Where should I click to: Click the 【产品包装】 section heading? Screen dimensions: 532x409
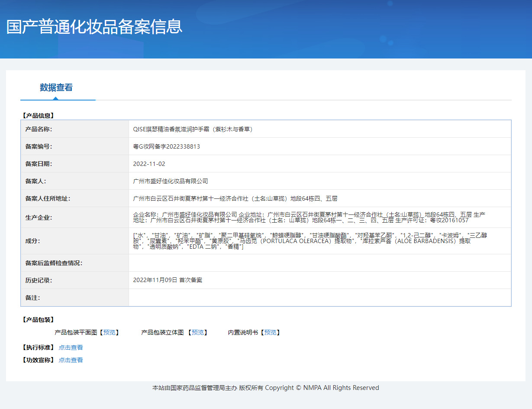(38, 320)
